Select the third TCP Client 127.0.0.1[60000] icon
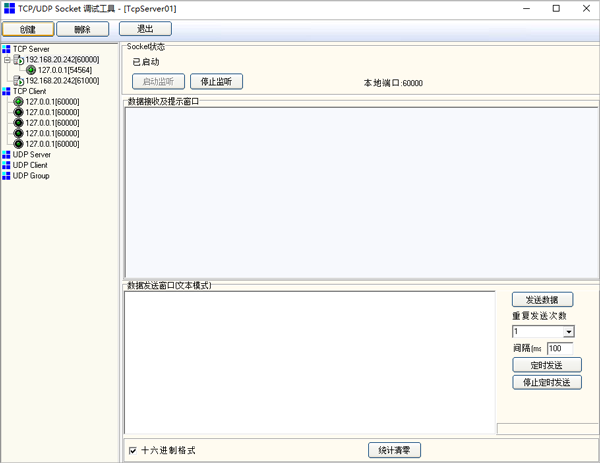This screenshot has height=463, width=600. point(18,123)
